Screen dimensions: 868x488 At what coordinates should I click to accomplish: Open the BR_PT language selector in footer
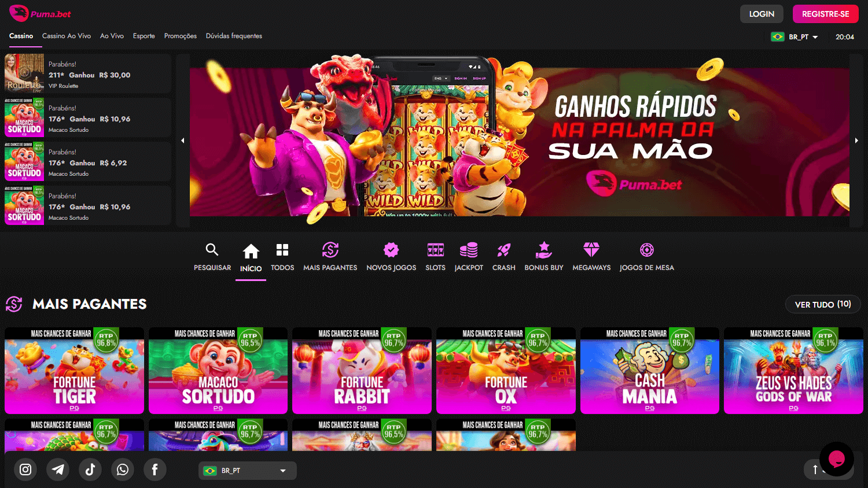pyautogui.click(x=247, y=470)
